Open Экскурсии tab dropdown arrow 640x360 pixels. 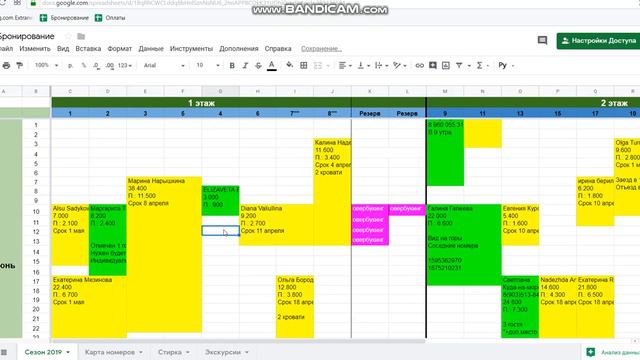click(247, 352)
